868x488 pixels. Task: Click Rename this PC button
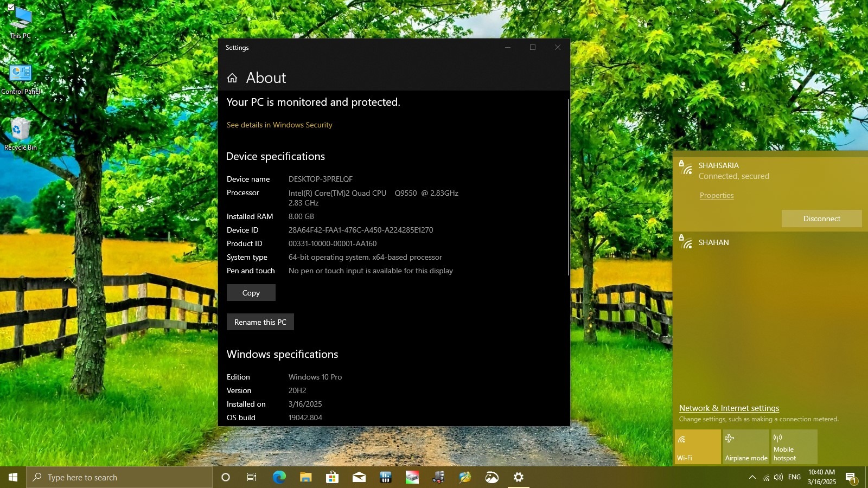point(260,322)
